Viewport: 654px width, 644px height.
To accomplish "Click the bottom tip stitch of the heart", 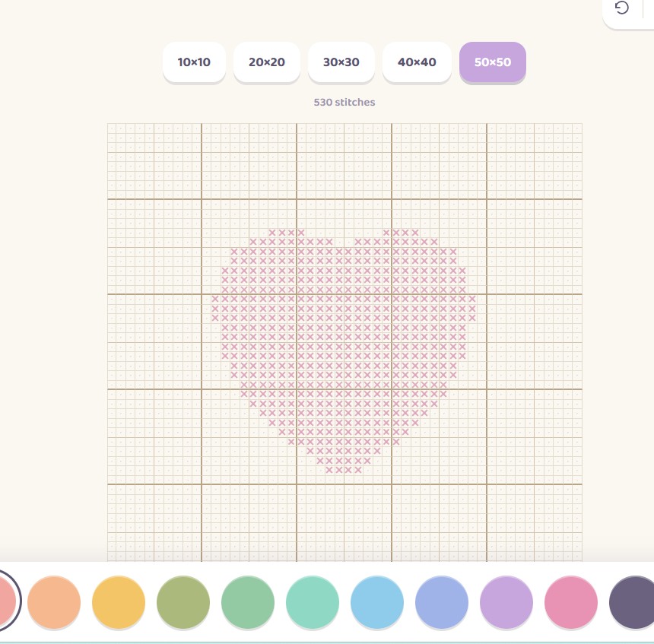I will click(344, 470).
